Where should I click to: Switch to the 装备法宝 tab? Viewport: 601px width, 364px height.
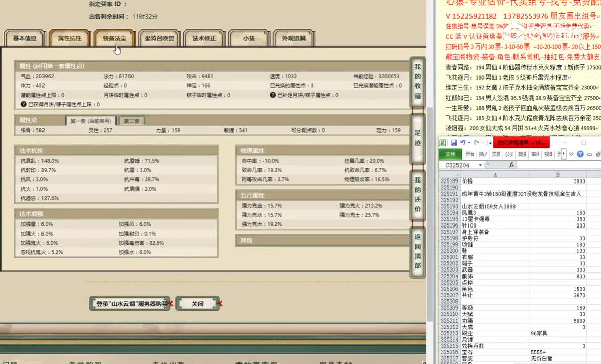(x=115, y=38)
